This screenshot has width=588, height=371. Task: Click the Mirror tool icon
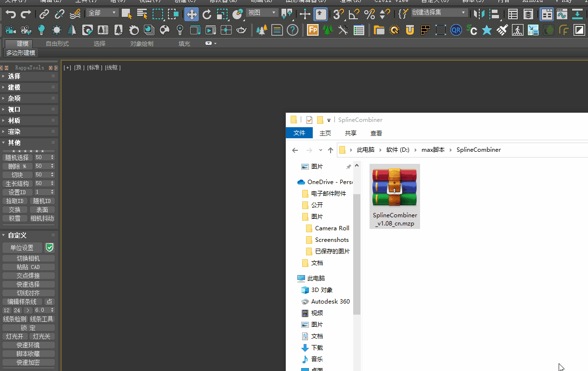pos(478,14)
